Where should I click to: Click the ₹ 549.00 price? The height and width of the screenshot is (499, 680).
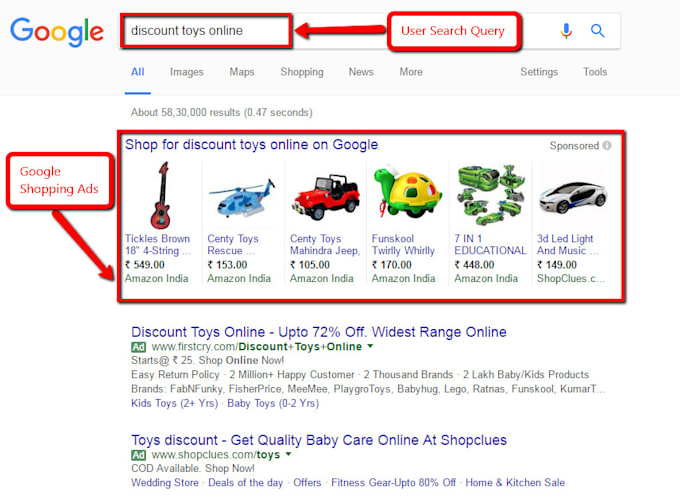coord(145,264)
